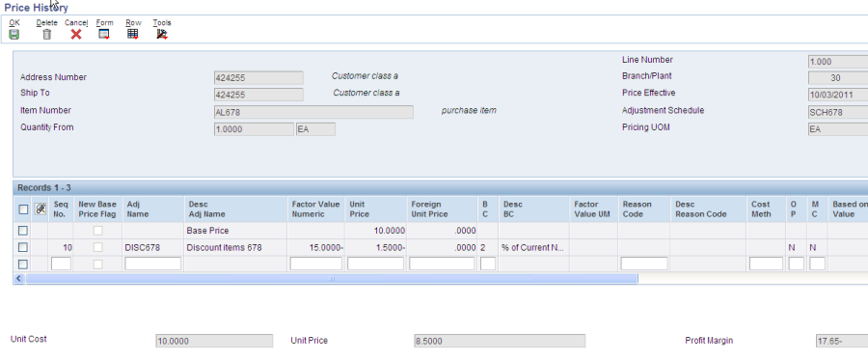Screen dimensions: 868x361
Task: Click the empty Reason Code input cell
Action: 644,264
